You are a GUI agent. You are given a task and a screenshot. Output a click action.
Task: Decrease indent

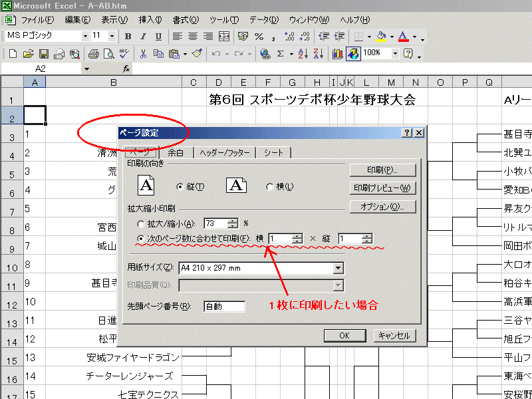tap(324, 37)
